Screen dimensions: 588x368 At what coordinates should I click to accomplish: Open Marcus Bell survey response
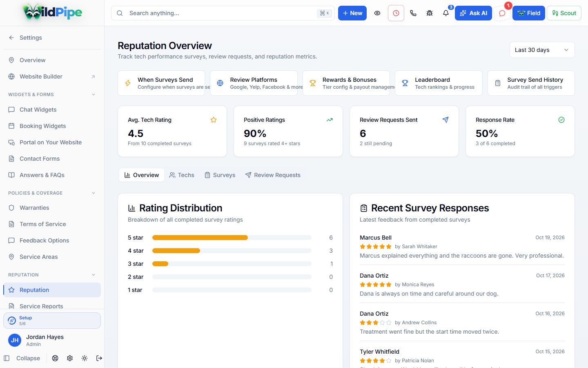(x=462, y=247)
